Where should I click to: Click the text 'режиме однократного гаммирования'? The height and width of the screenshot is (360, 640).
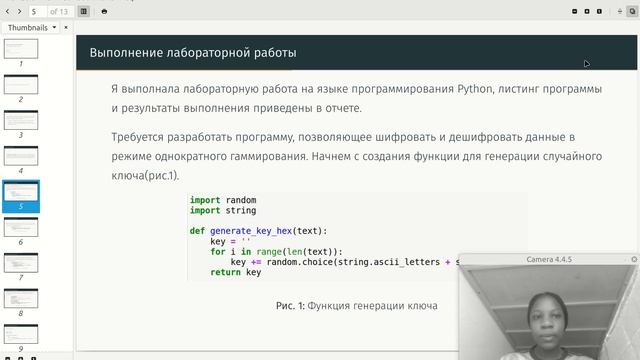209,156
